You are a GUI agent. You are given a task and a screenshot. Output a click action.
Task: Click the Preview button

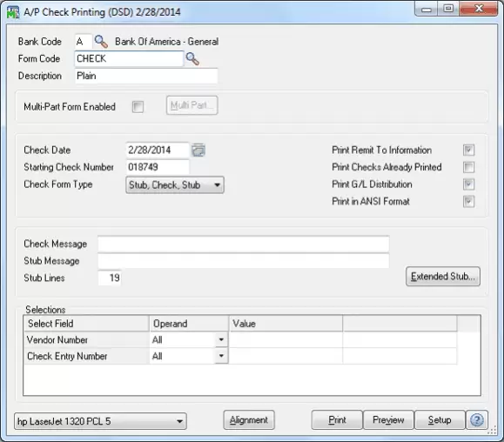click(388, 420)
